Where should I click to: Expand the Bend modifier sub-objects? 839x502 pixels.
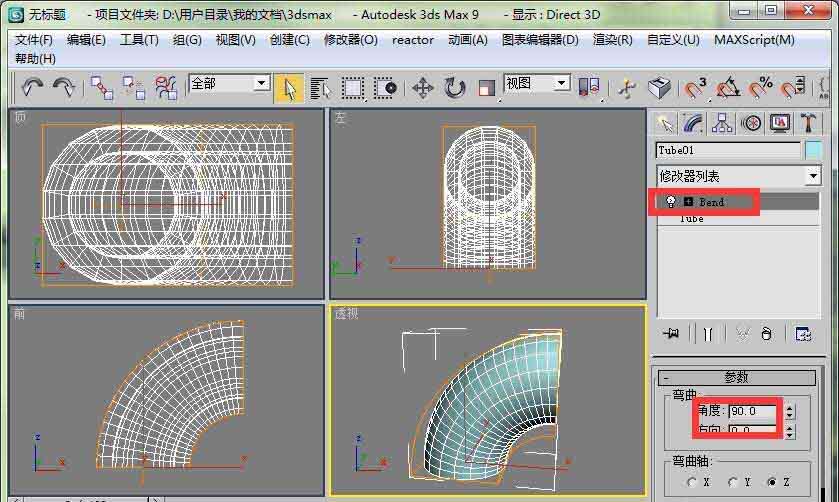688,202
